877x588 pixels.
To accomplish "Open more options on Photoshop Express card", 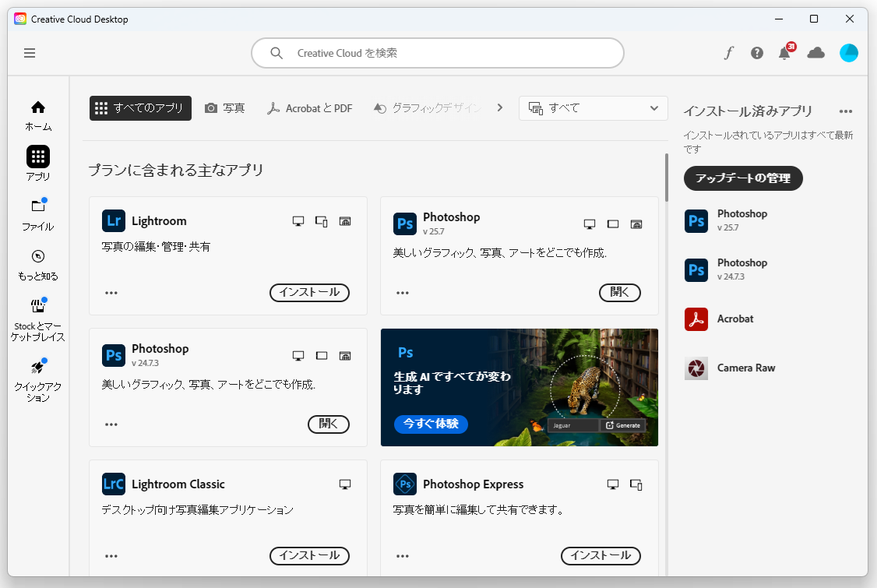I will pos(403,555).
